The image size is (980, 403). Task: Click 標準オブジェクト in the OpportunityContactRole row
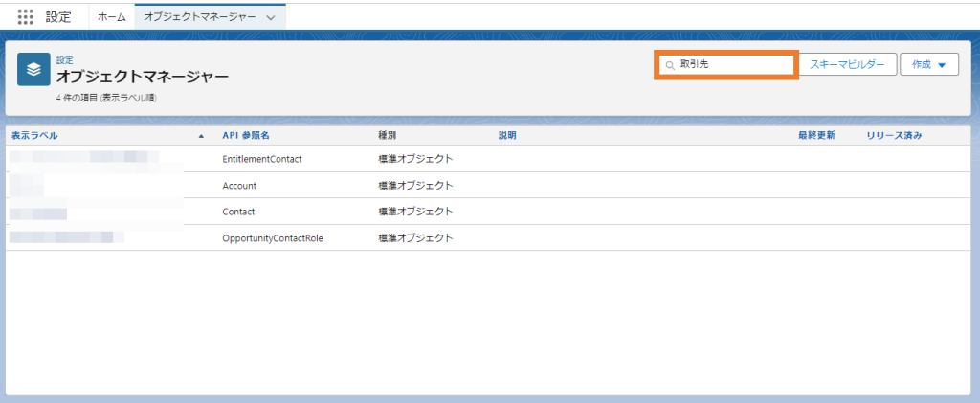415,238
